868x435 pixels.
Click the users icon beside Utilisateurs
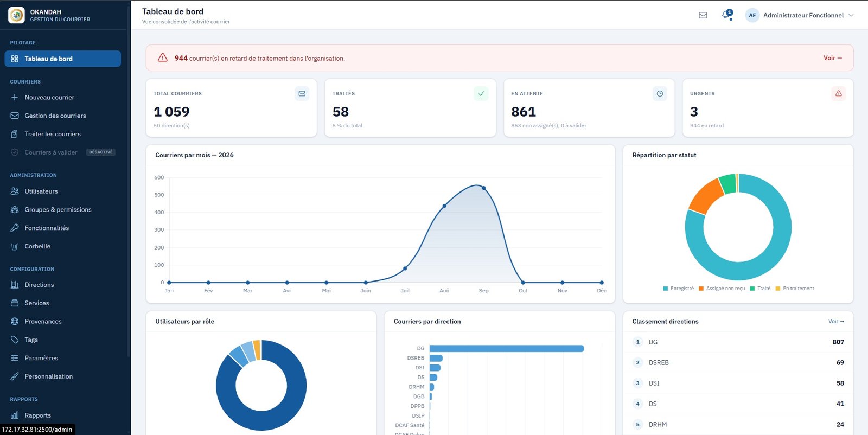click(15, 191)
